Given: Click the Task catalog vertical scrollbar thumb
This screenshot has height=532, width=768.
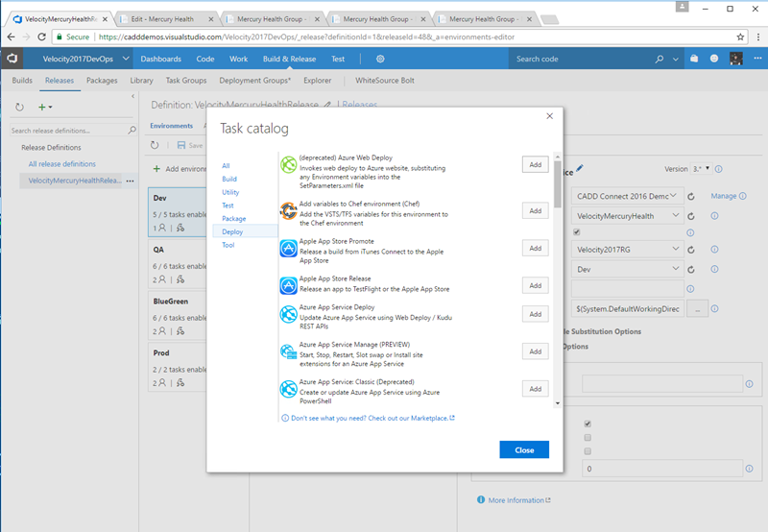Looking at the screenshot, I should click(x=558, y=183).
